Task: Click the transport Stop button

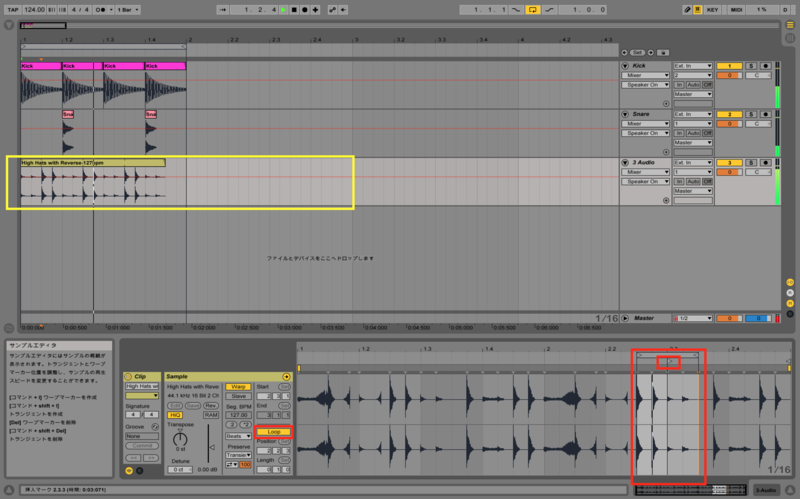Action: [294, 10]
